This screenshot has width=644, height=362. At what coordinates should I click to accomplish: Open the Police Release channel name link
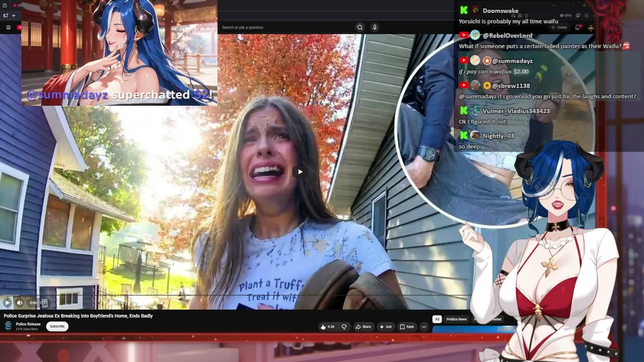[x=28, y=324]
